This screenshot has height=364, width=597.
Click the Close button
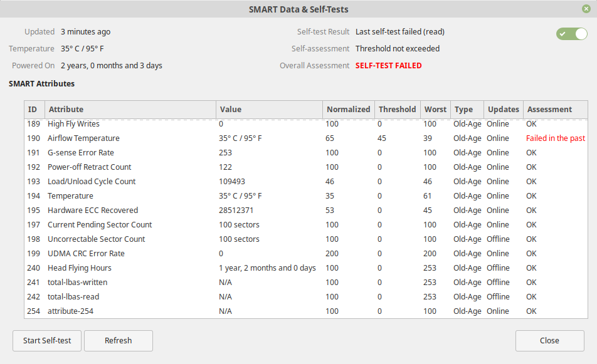549,340
